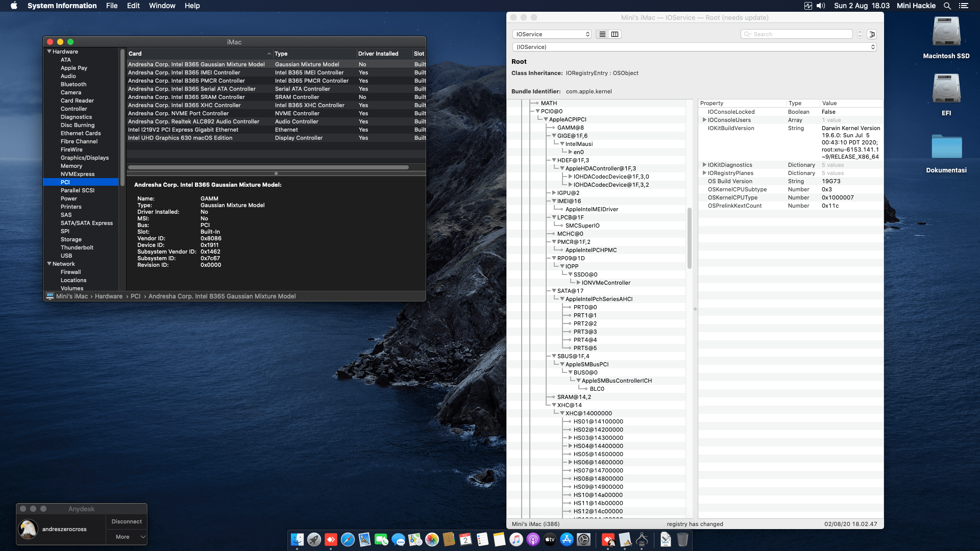980x551 pixels.
Task: Click More button in Anydesk panel
Action: [x=122, y=537]
